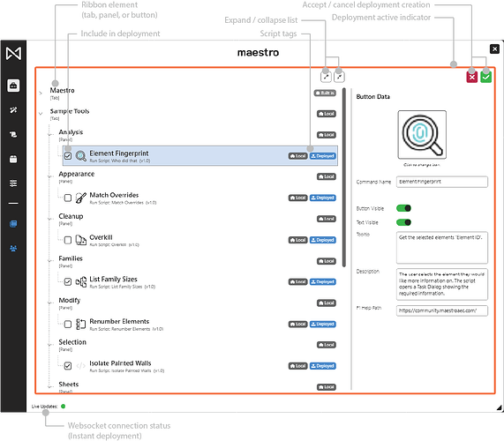
Task: Expand the Maestro tab node
Action: coord(41,93)
